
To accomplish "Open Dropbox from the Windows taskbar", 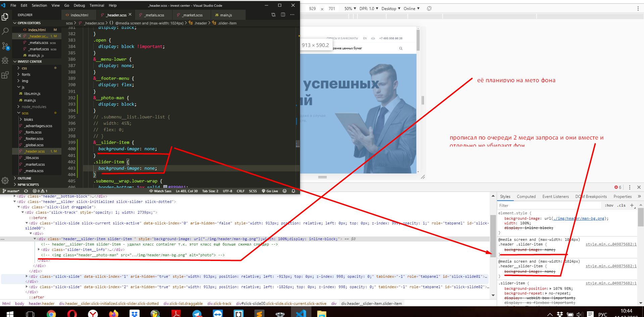I will pos(134,314).
